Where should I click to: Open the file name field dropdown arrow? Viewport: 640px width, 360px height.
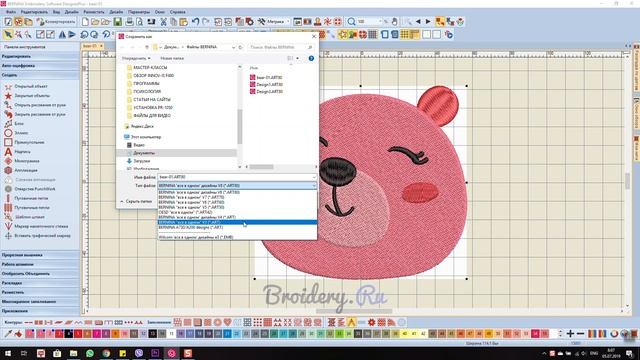coord(313,177)
